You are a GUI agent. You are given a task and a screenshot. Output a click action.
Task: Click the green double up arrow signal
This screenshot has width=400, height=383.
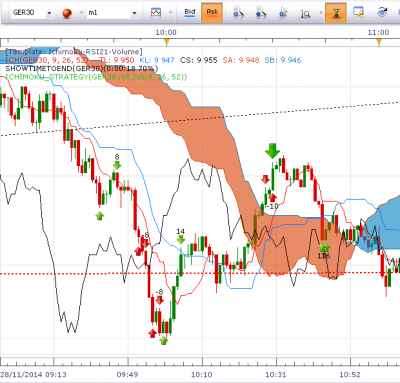click(324, 247)
